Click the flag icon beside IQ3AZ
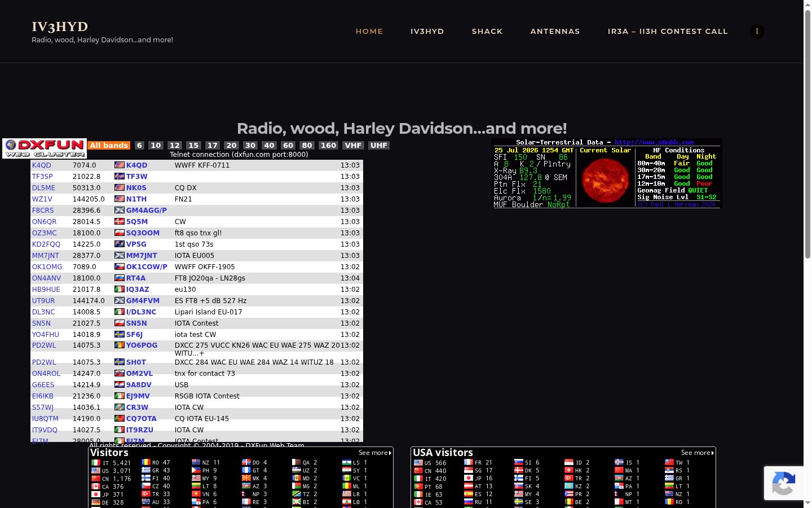This screenshot has height=508, width=812. click(x=119, y=290)
